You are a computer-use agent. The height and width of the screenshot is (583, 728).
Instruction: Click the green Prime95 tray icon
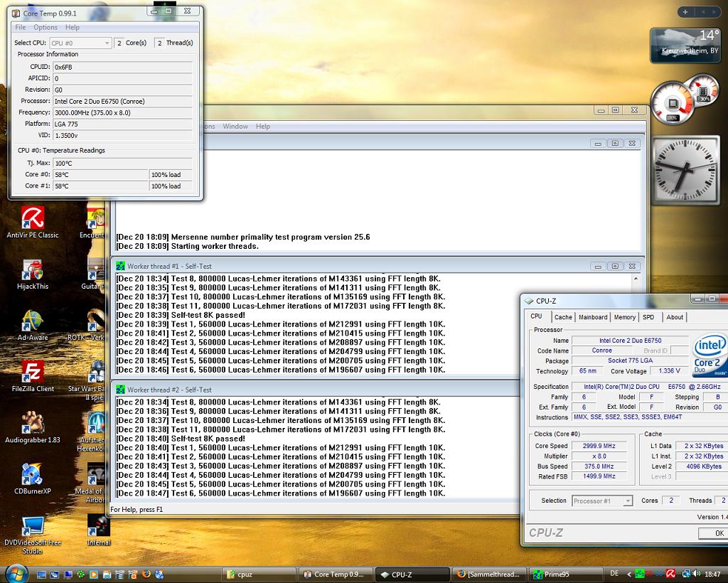[x=639, y=574]
